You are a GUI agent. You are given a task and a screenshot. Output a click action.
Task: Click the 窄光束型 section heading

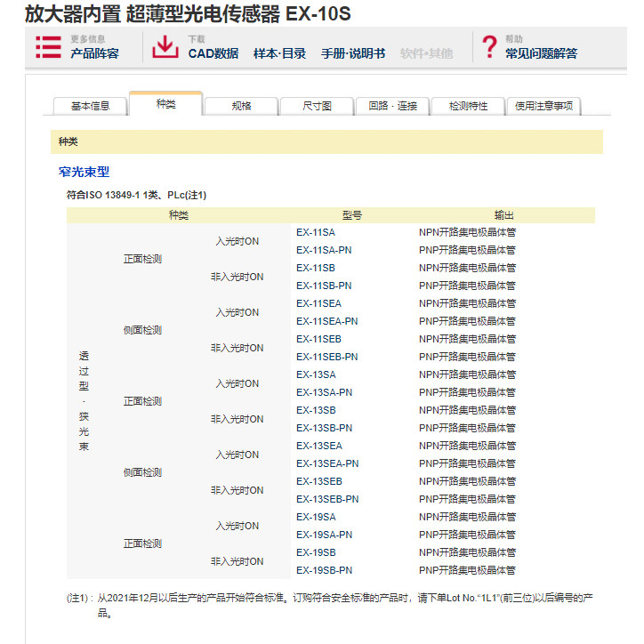[x=84, y=172]
